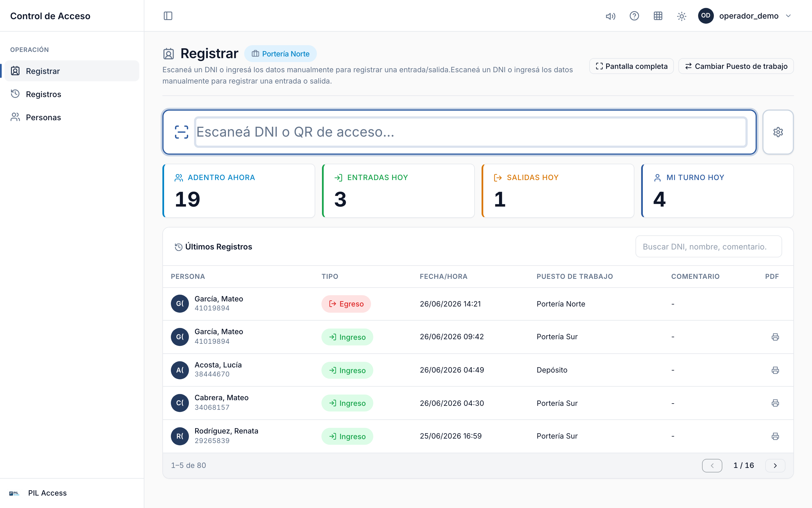
Task: Click Cambiar Puesto de trabajo button
Action: pos(736,66)
